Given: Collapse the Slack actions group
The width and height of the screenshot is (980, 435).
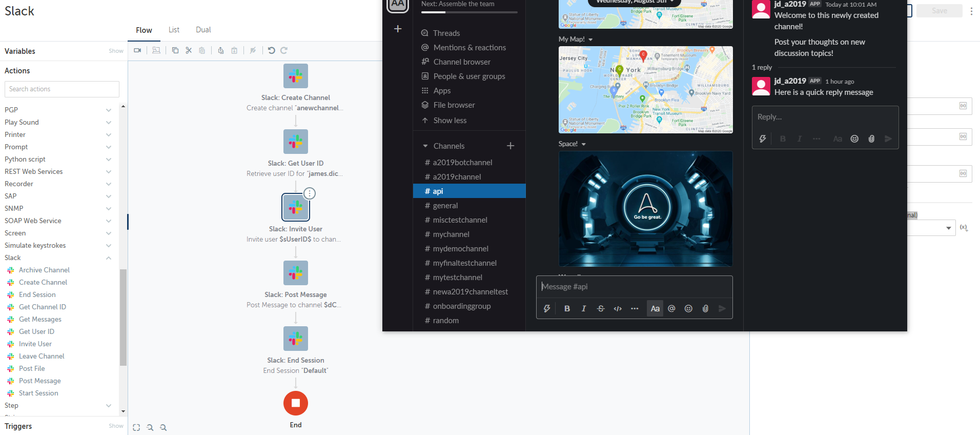Looking at the screenshot, I should tap(109, 258).
